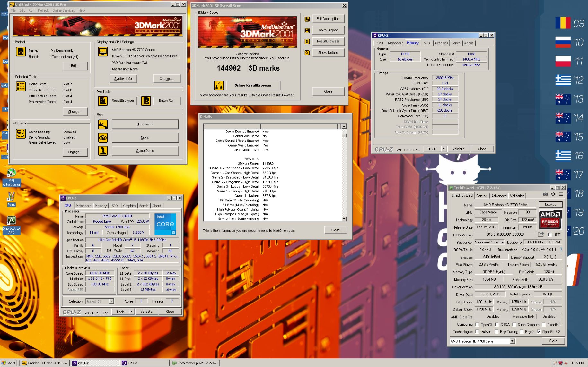Viewport: 588px width, 367px height.
Task: Click the BIOS export share icon in GPU-Z
Action: coord(541,235)
